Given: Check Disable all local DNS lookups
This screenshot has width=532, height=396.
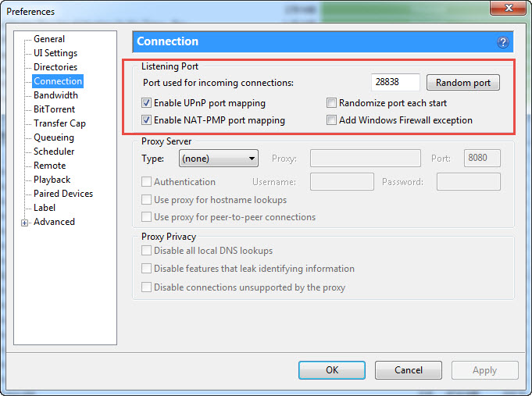Looking at the screenshot, I should pos(146,251).
